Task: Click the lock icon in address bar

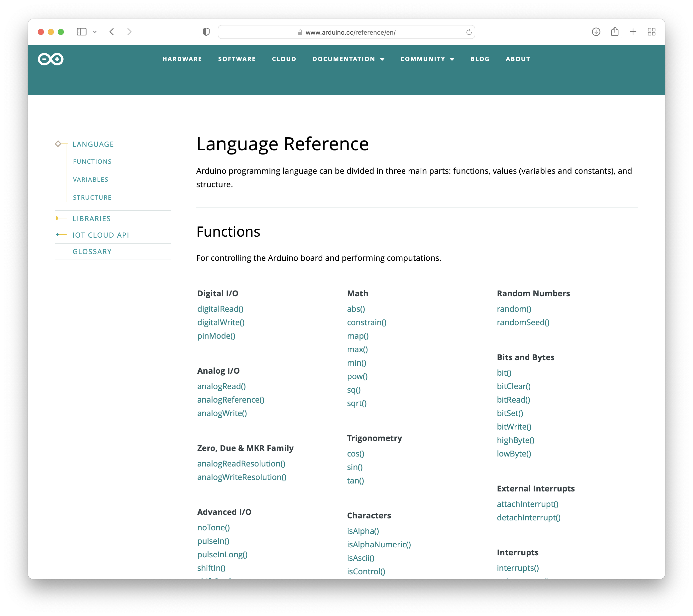Action: [300, 32]
